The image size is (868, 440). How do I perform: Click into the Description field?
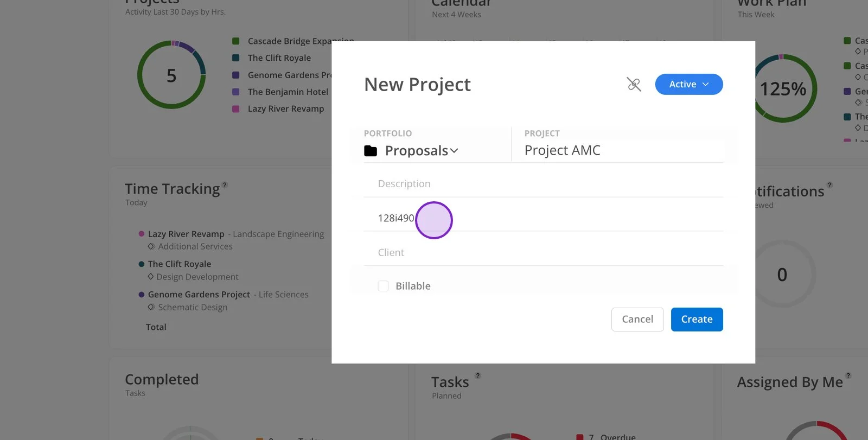(x=544, y=184)
